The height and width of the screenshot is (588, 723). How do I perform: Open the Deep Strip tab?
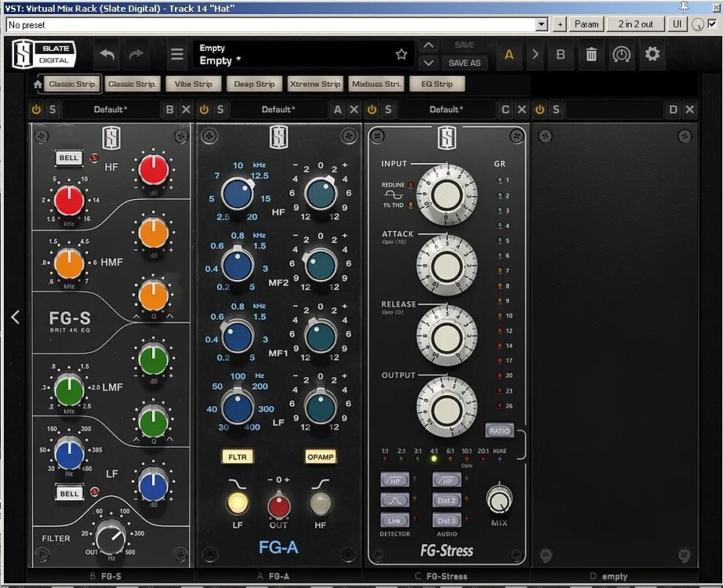point(255,84)
